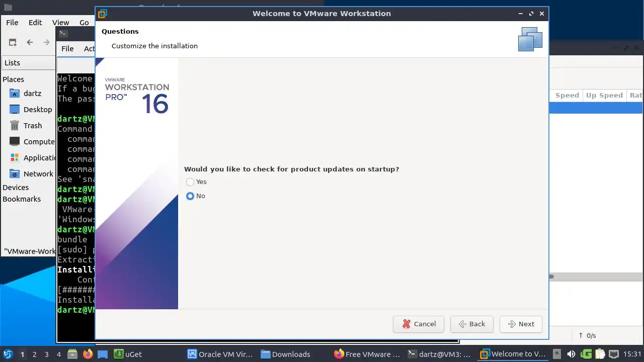Click the Devices heading in sidebar
644x362 pixels.
pos(16,188)
